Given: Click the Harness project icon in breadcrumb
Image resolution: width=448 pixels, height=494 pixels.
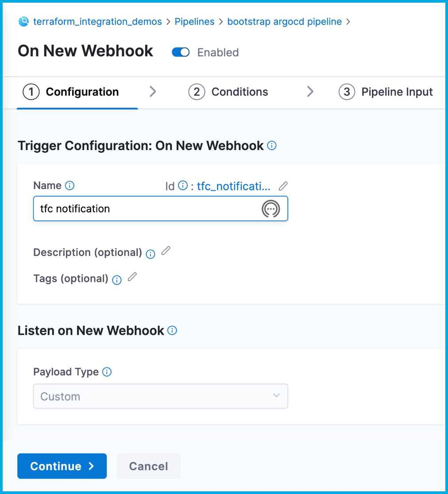Looking at the screenshot, I should click(x=23, y=21).
